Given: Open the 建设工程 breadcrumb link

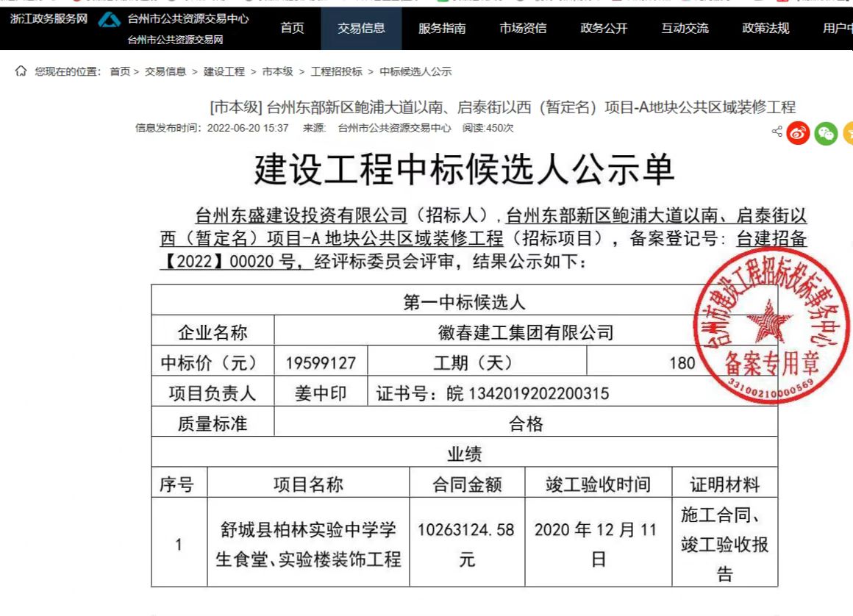Looking at the screenshot, I should tap(224, 72).
